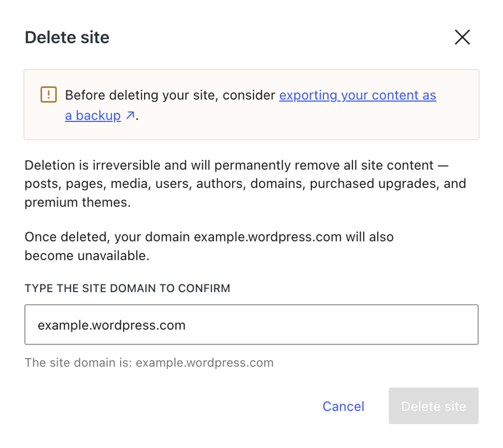
Task: Click the "a backup" link text
Action: click(x=93, y=115)
